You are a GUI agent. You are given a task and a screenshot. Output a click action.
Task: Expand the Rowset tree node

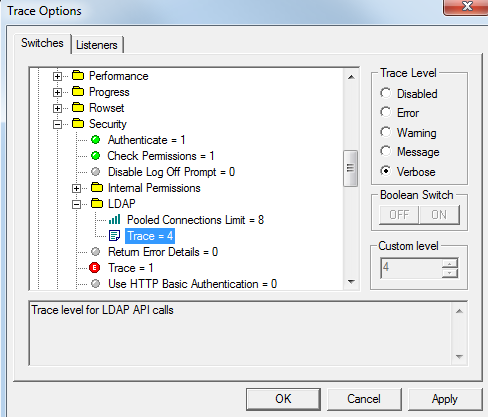pos(57,108)
